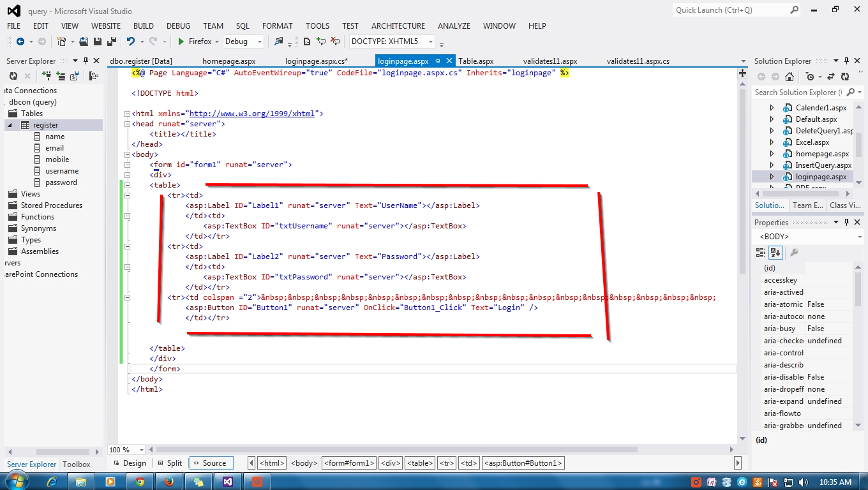Open the Debug configuration dropdown
868x490 pixels.
click(259, 41)
